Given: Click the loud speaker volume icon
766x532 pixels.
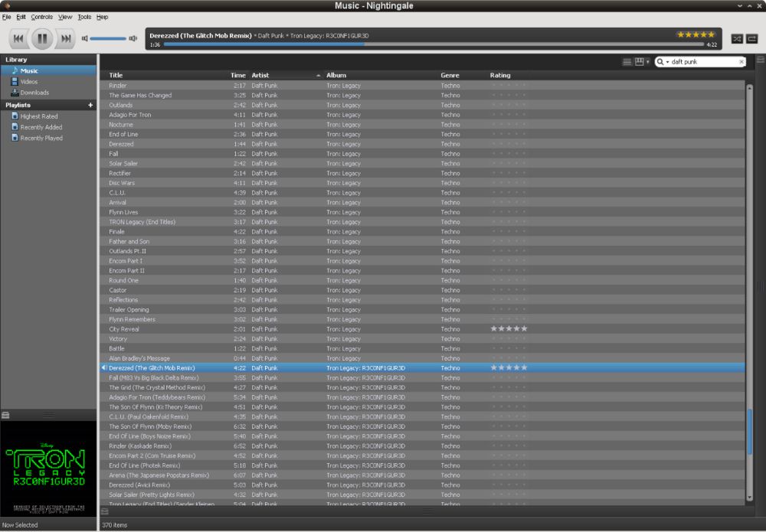Looking at the screenshot, I should [133, 38].
